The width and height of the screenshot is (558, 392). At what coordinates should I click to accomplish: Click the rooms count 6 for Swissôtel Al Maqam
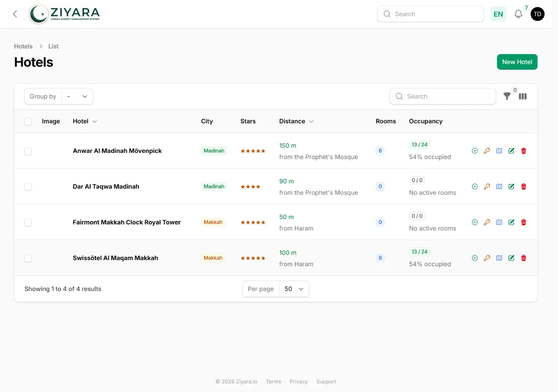pos(380,258)
